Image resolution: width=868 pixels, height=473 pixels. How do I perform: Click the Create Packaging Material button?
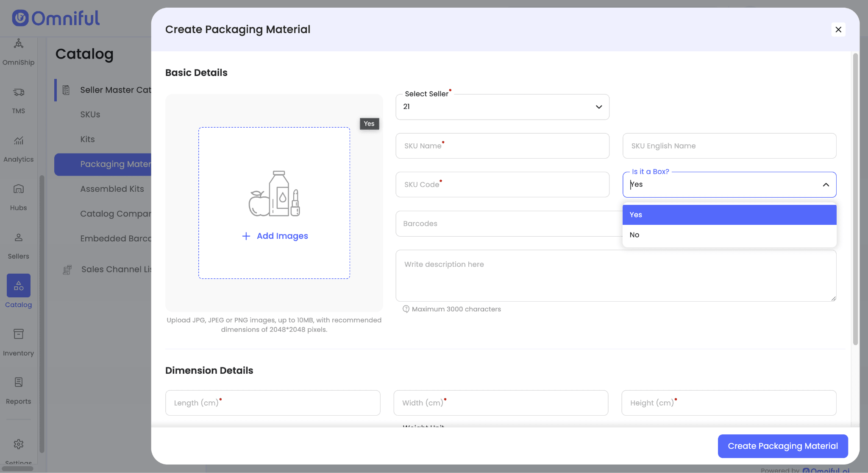782,446
